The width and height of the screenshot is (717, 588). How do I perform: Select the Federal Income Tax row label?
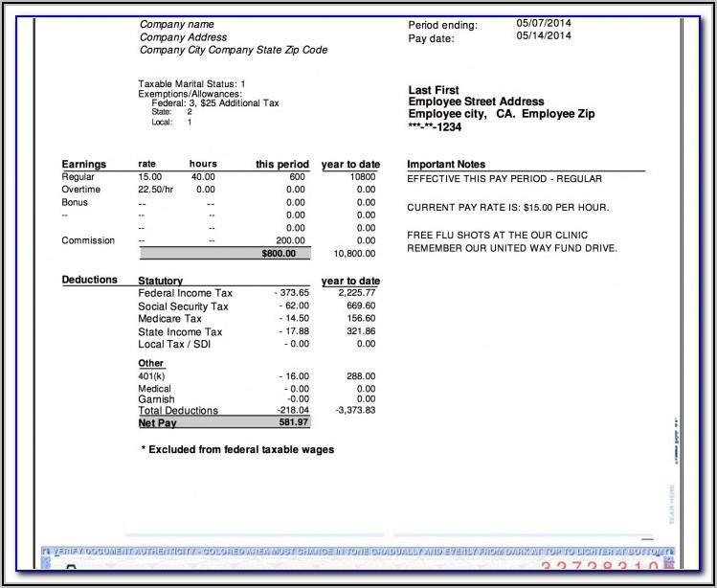click(x=185, y=293)
